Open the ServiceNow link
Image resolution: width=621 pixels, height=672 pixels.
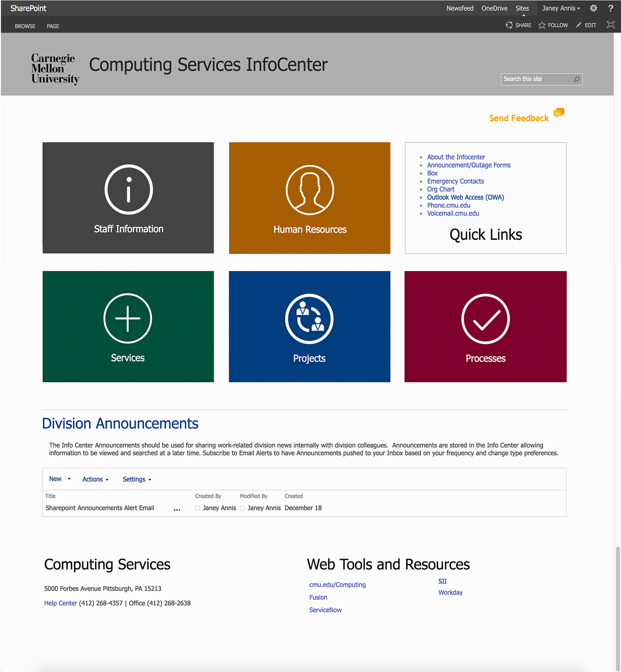[x=325, y=609]
